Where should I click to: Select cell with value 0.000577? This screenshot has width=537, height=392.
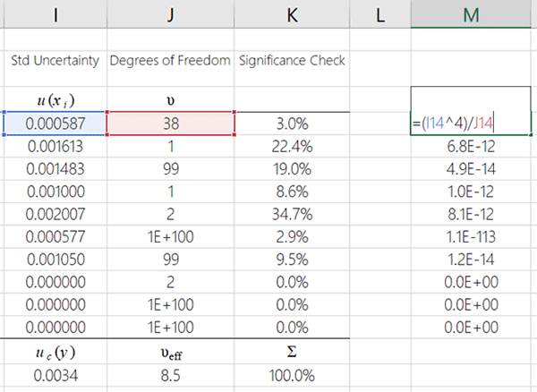coord(55,236)
